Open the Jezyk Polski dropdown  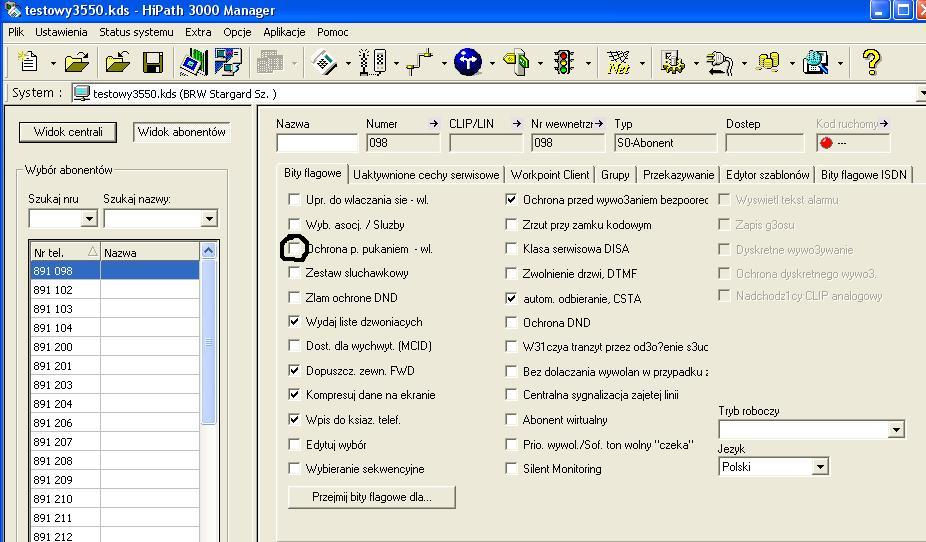pos(820,467)
